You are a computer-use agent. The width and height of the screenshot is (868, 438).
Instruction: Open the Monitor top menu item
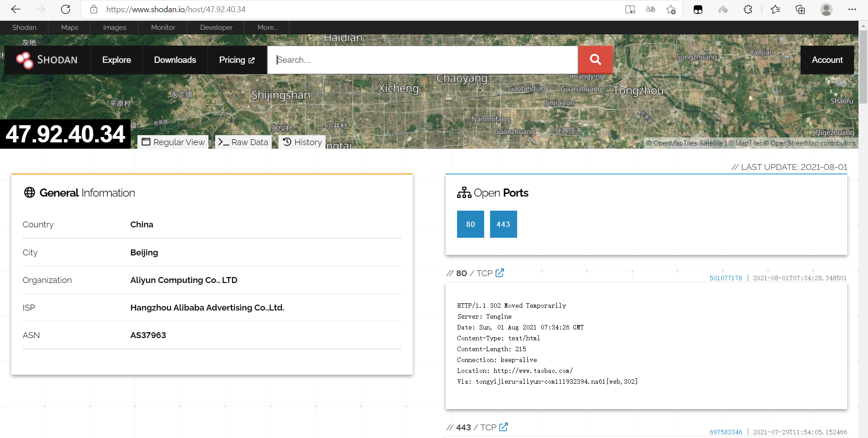tap(163, 28)
